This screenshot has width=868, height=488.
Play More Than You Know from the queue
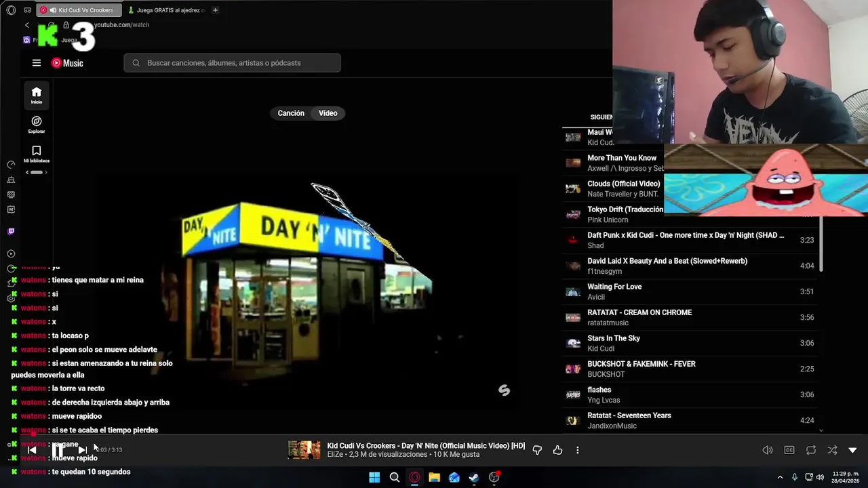click(613, 163)
